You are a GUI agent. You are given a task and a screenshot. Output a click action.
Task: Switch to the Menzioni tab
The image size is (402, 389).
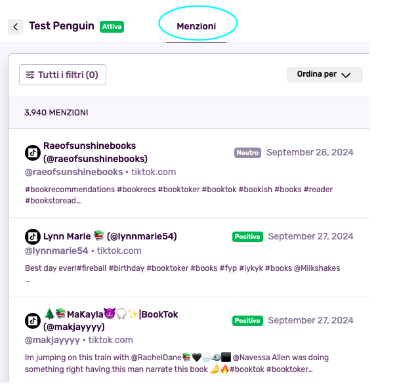tap(196, 26)
